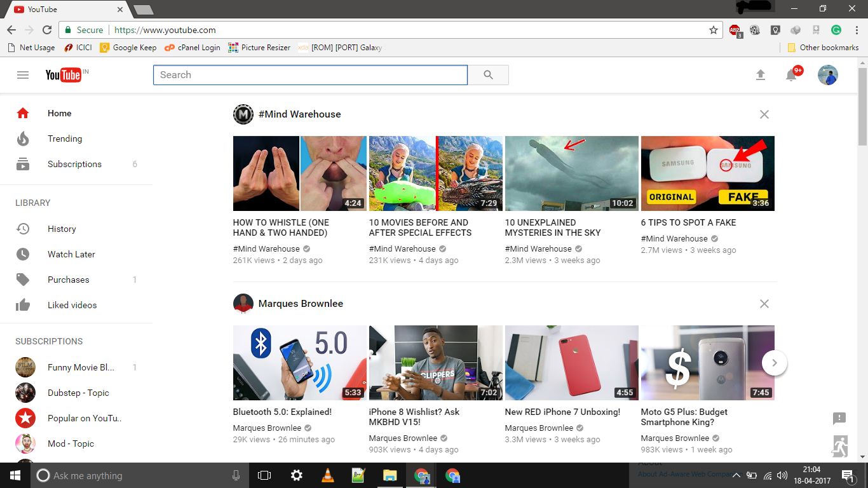Click the browser back arrow

pyautogui.click(x=11, y=30)
